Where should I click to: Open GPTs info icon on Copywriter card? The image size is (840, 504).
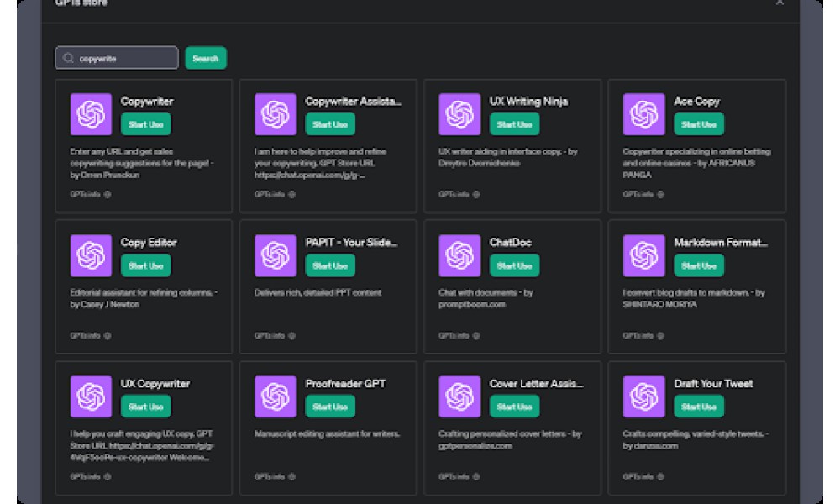point(108,194)
